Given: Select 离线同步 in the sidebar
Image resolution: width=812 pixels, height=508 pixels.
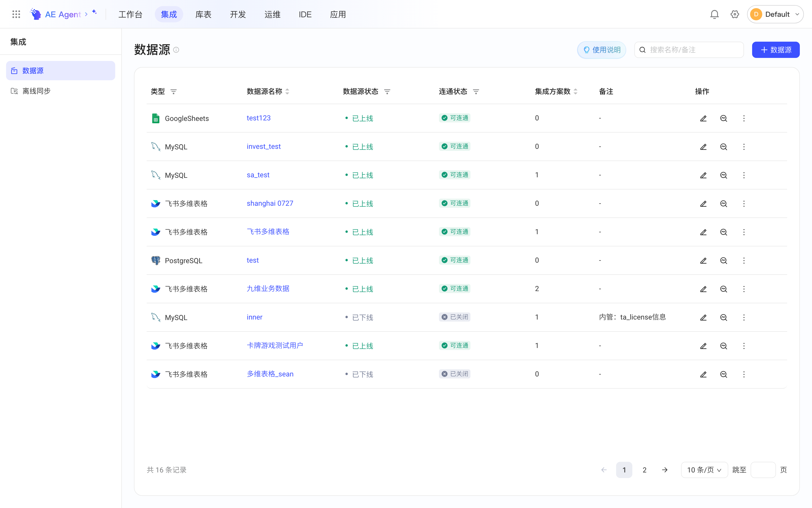Looking at the screenshot, I should pos(60,91).
